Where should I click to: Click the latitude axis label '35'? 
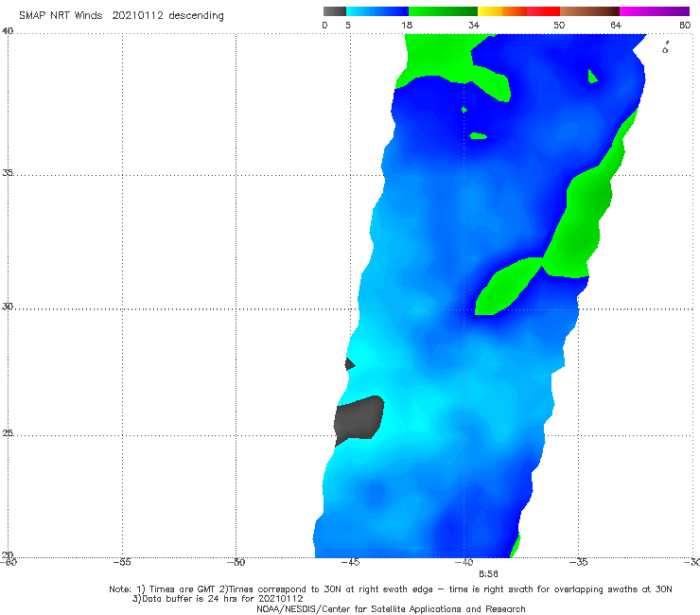tap(8, 172)
